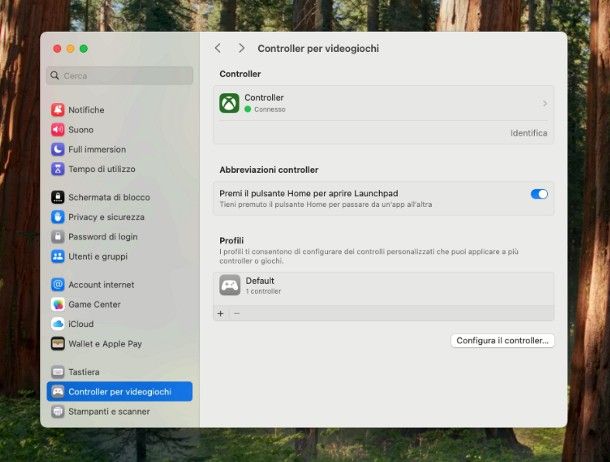610x462 pixels.
Task: Click the Utenti e gruppi label
Action: click(x=98, y=256)
